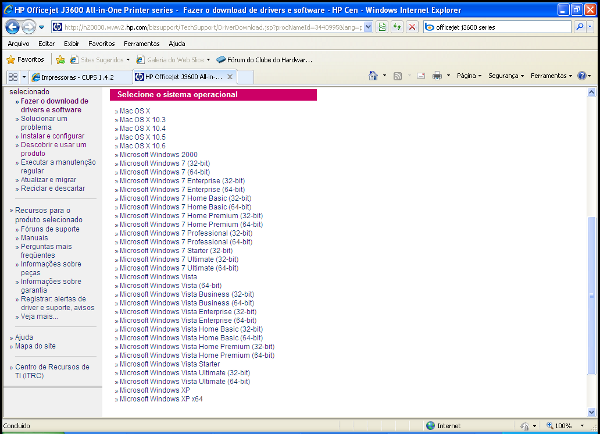Click the vertical scrollbar thumb
This screenshot has height=434, width=600.
591,295
